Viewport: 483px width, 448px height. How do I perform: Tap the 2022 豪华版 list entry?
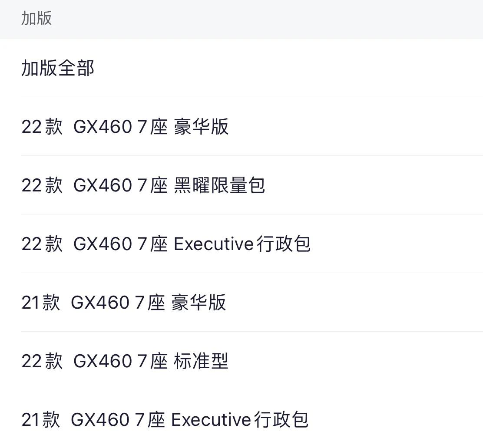[x=125, y=127]
